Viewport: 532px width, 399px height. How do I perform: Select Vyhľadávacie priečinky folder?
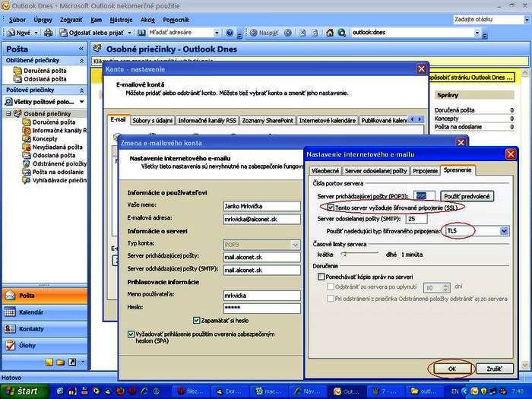coord(55,180)
